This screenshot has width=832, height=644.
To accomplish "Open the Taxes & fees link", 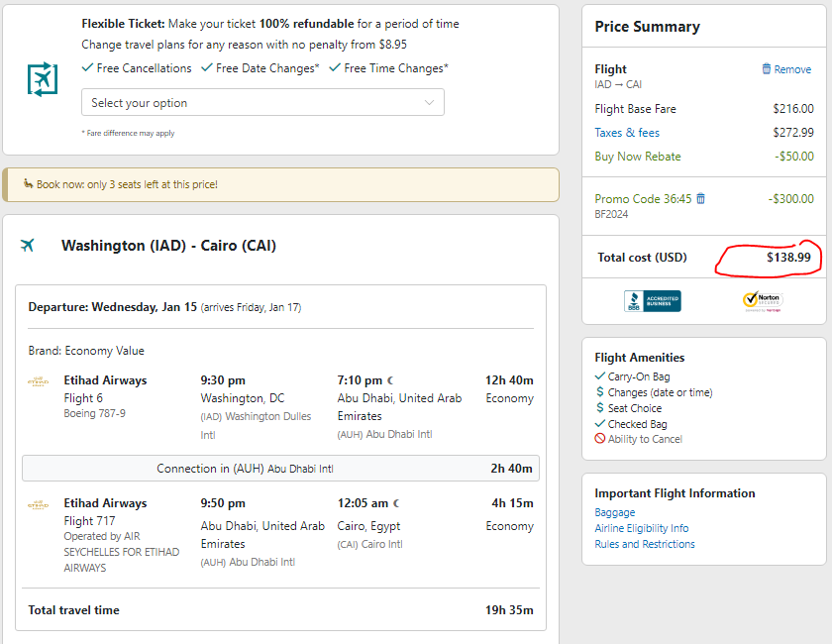I will tap(627, 133).
